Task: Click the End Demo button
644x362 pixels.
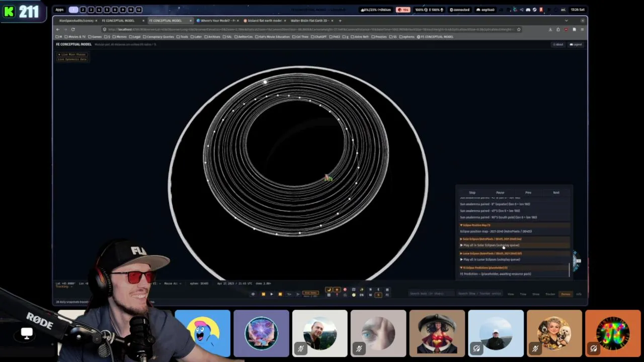Action: pyautogui.click(x=311, y=293)
